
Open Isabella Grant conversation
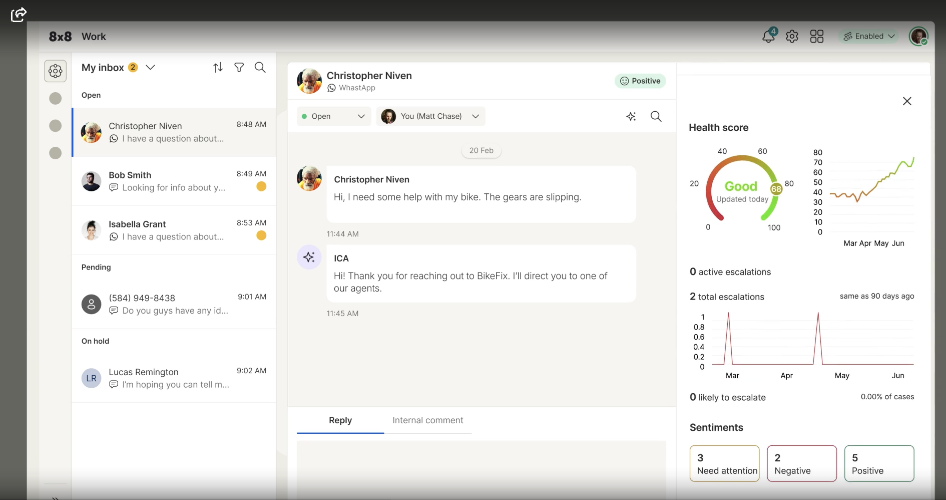pyautogui.click(x=174, y=230)
